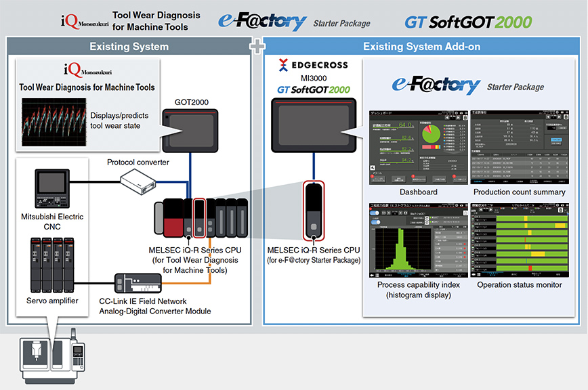Click the back arrow on Operation status monitor
Image resolution: width=588 pixels, height=390 pixels.
tap(473, 273)
